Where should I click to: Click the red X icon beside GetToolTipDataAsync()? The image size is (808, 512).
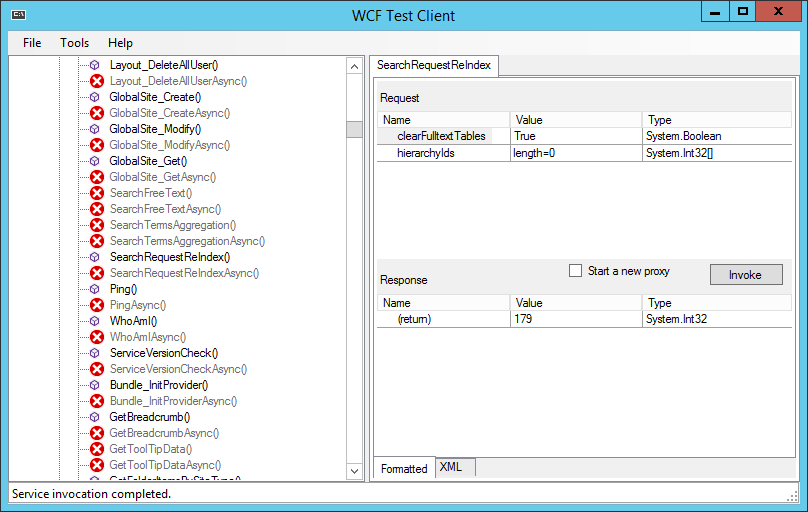click(97, 465)
